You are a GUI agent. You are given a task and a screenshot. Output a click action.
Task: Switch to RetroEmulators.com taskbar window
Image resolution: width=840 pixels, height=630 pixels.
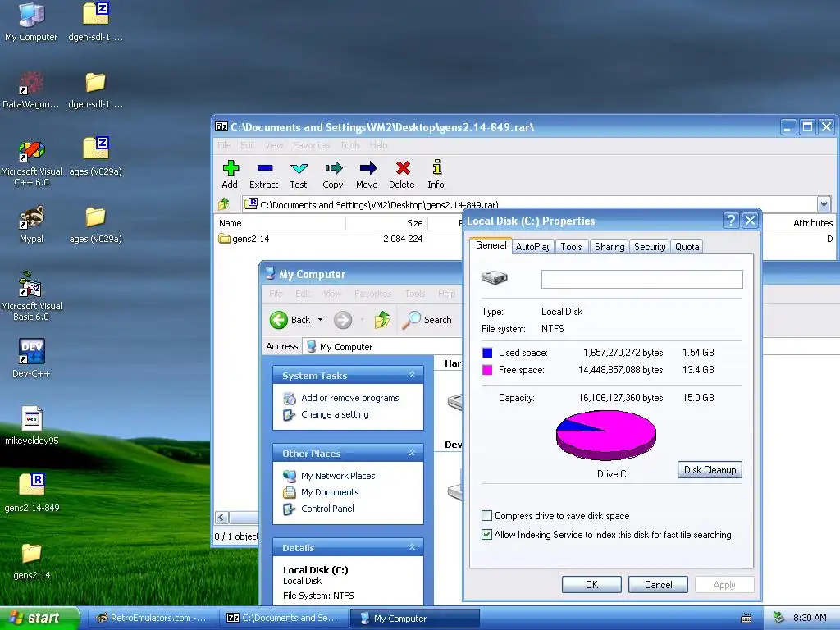pyautogui.click(x=152, y=618)
